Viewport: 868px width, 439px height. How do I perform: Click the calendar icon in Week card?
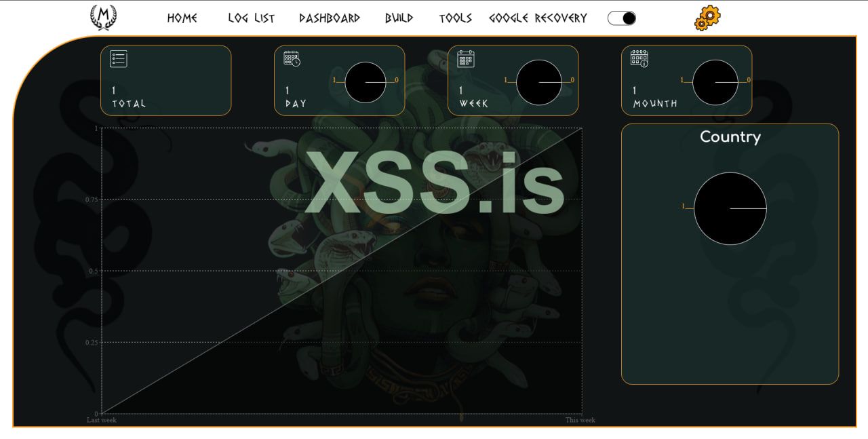pyautogui.click(x=465, y=58)
